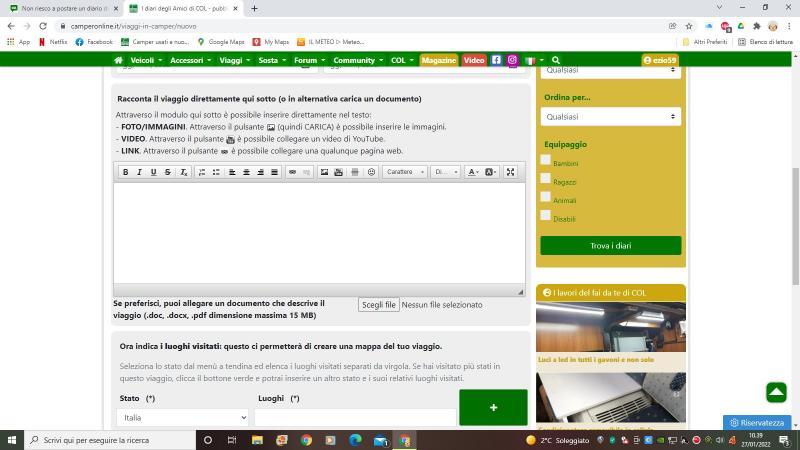Toggle bold formatting in the editor
Viewport: 800px width, 450px height.
pyautogui.click(x=126, y=172)
